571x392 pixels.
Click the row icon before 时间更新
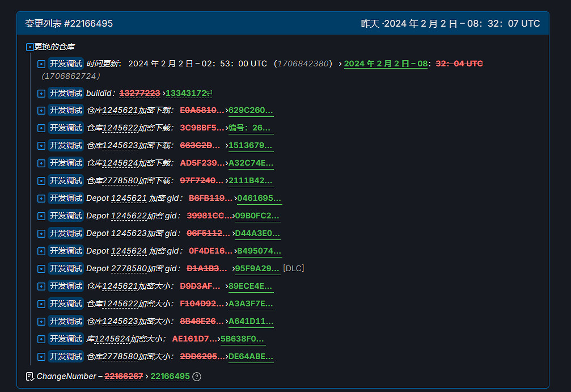(x=41, y=64)
